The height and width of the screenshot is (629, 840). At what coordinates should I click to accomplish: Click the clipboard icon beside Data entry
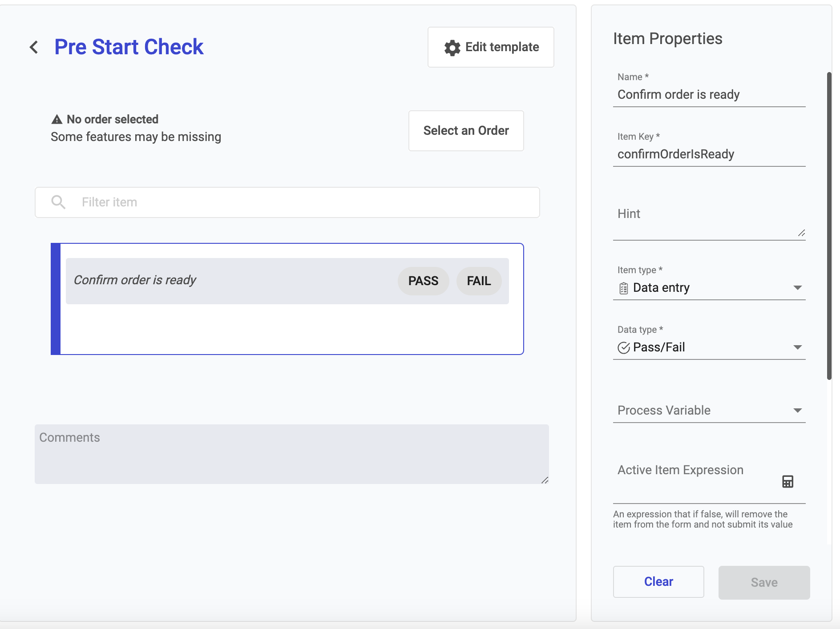click(624, 288)
